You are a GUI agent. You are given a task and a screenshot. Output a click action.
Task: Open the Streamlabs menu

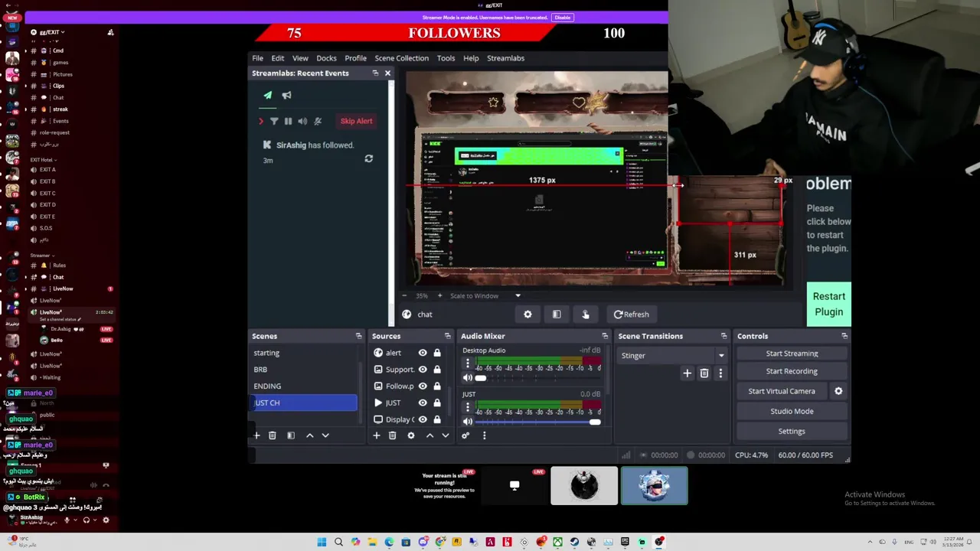coord(505,58)
